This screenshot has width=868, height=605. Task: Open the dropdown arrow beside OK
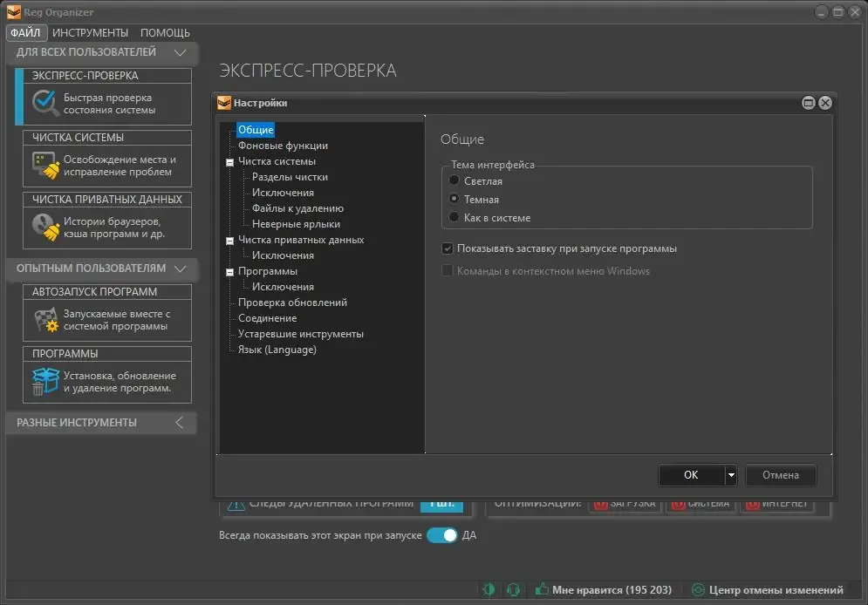(731, 475)
